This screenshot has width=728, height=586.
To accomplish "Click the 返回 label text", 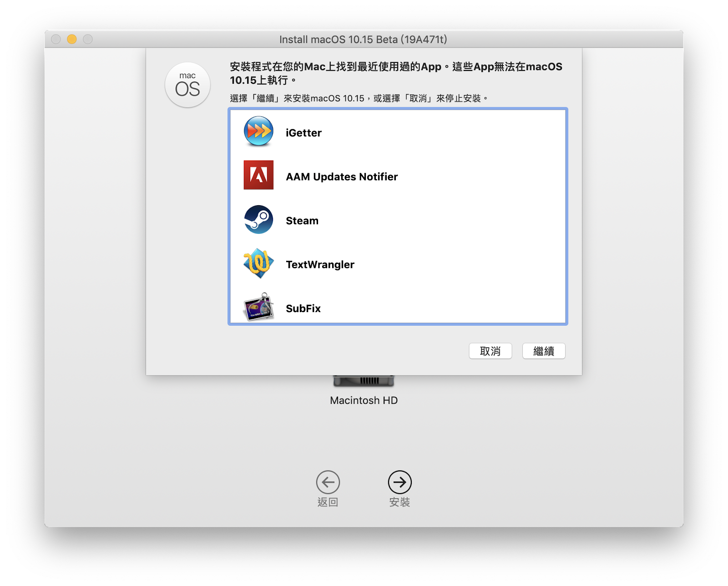I will click(x=328, y=502).
